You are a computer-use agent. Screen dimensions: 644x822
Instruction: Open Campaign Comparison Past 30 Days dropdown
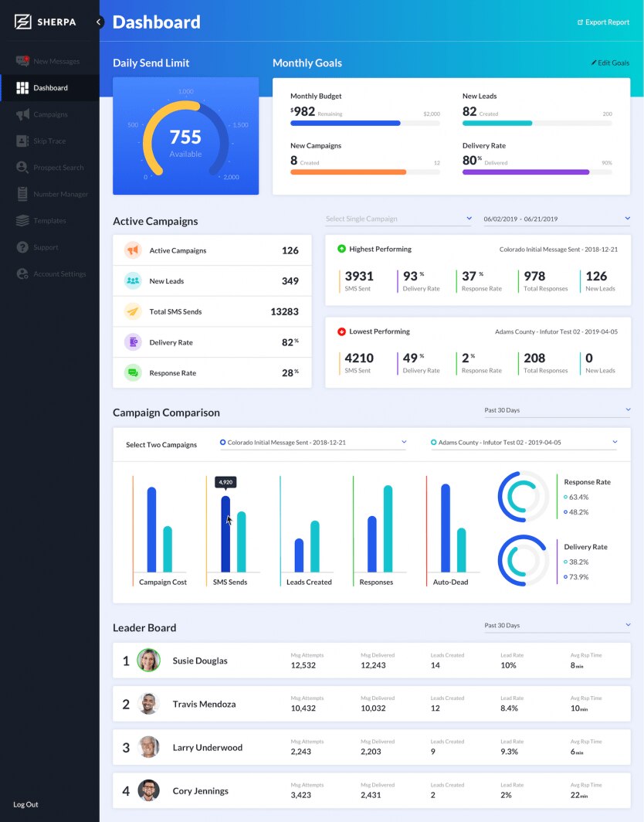556,410
